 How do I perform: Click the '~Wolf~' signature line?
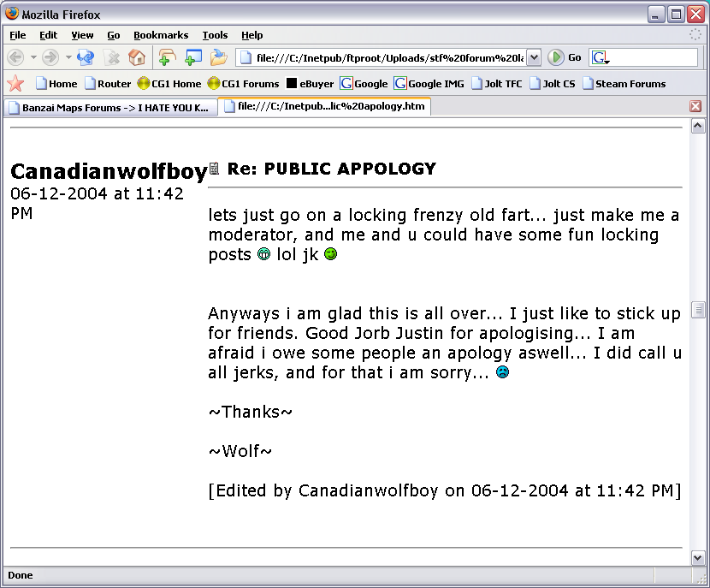tap(240, 451)
